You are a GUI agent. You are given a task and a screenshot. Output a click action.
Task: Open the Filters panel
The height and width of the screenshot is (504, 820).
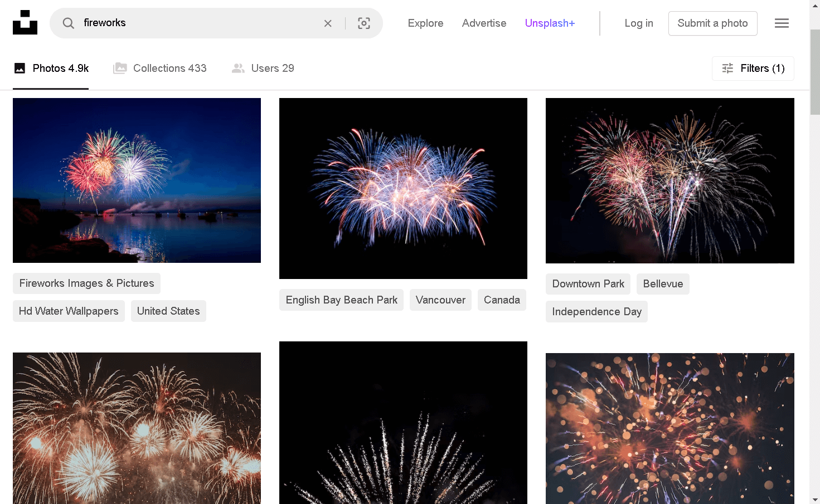tap(753, 68)
